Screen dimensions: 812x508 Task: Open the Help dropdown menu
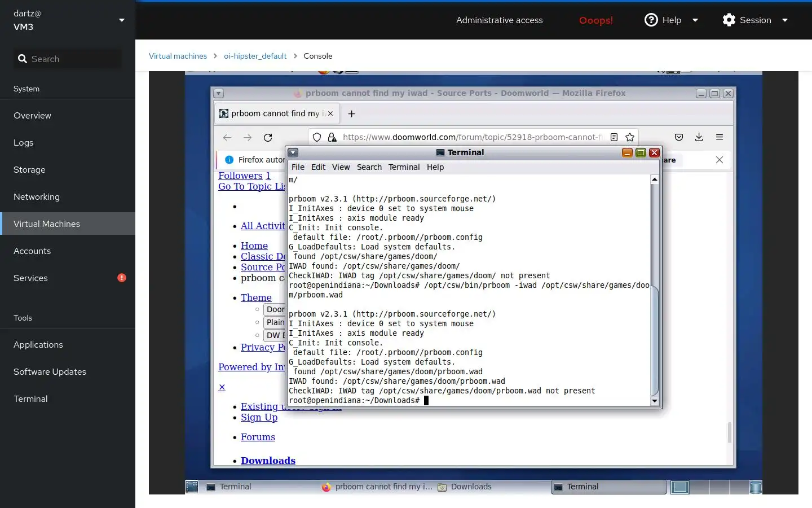[671, 20]
